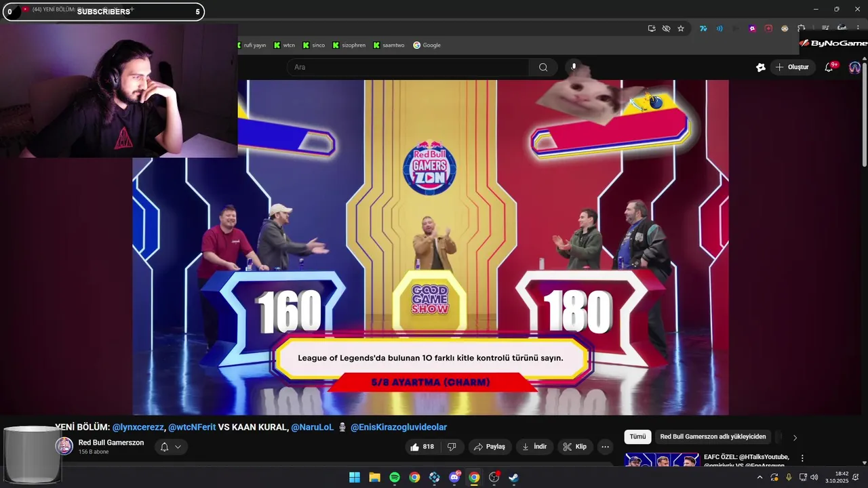Open the red square extension icon

click(x=768, y=28)
